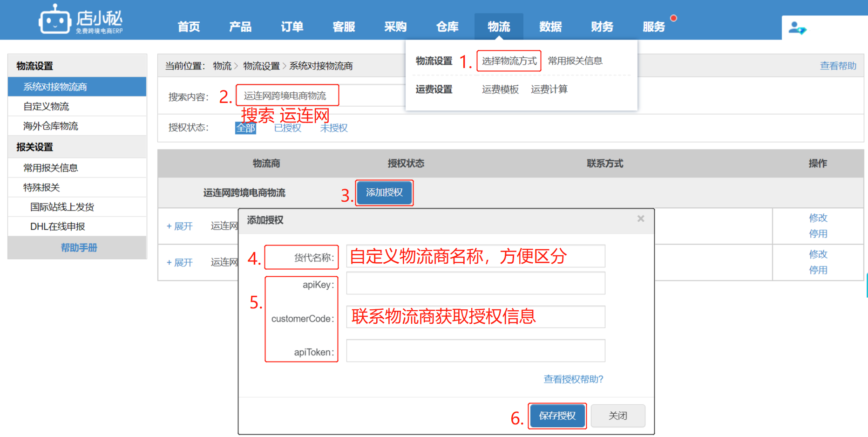
Task: Open the 数据 menu
Action: pyautogui.click(x=550, y=27)
